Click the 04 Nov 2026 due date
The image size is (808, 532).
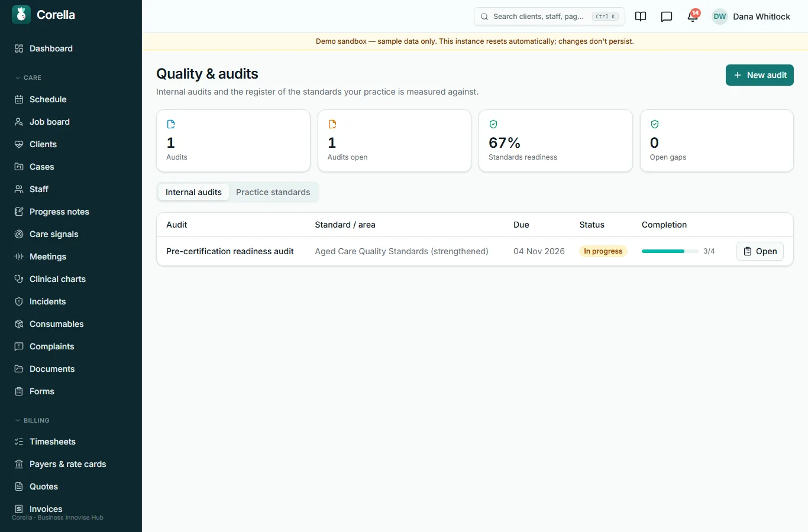[x=539, y=251]
